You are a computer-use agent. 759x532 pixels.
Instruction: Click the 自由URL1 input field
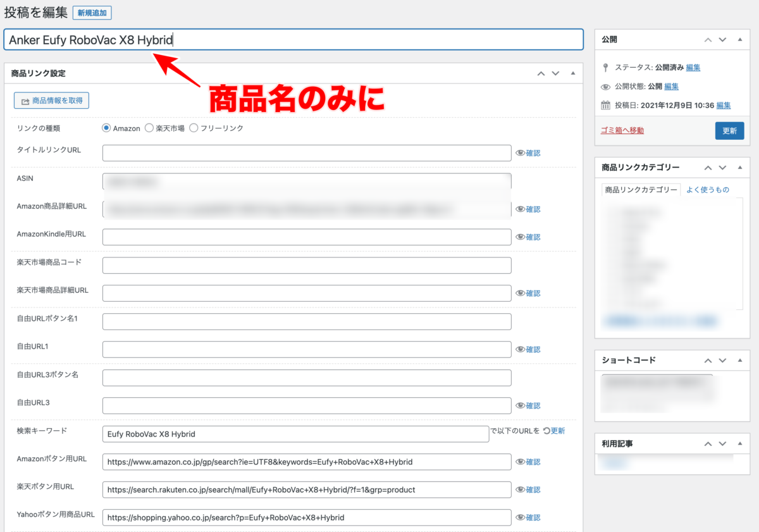307,349
